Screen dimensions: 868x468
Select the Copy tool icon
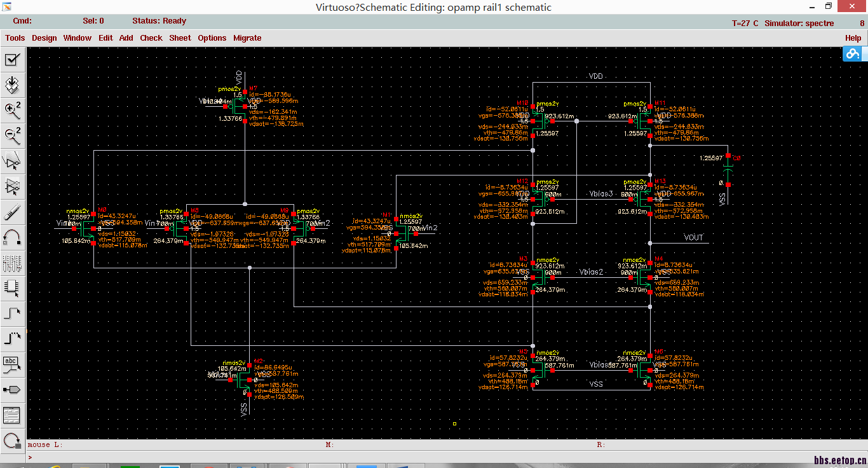(x=12, y=186)
